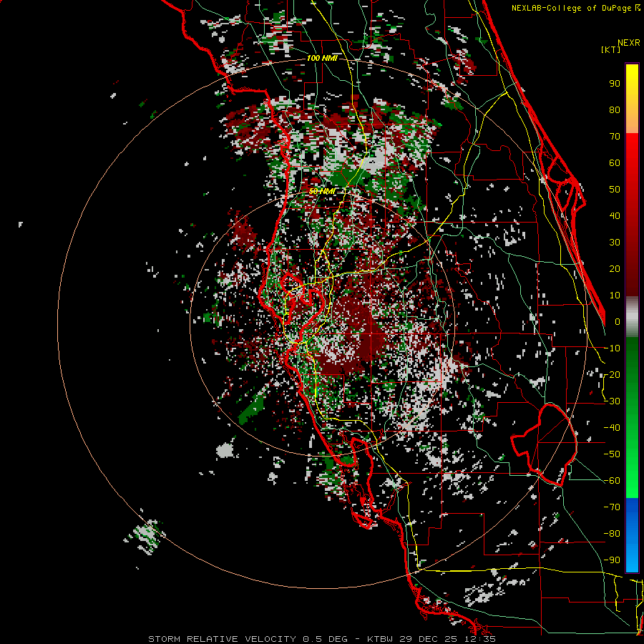Click the [KT] units label
This screenshot has width=644, height=644.
click(x=610, y=49)
